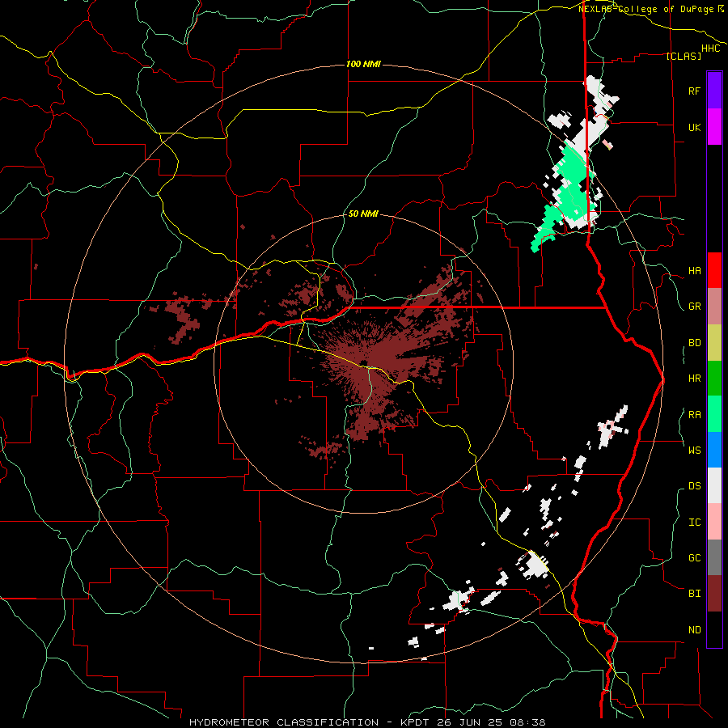
Task: Click the HA legend label
Action: pyautogui.click(x=694, y=270)
